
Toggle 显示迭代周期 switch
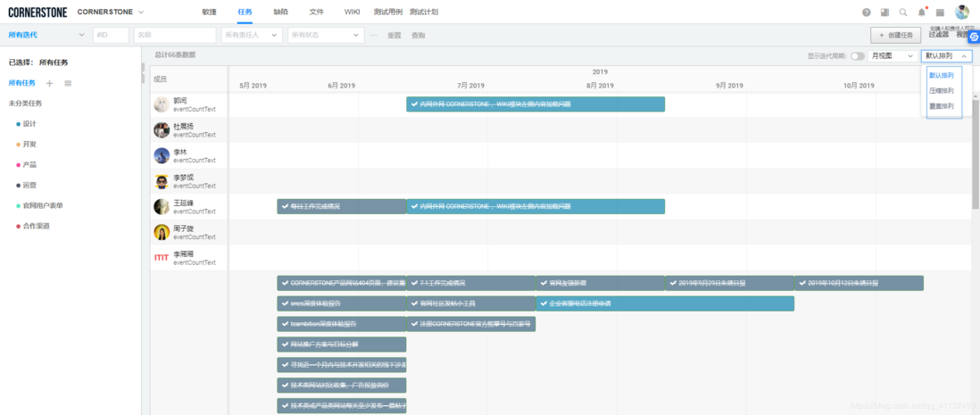pyautogui.click(x=858, y=56)
